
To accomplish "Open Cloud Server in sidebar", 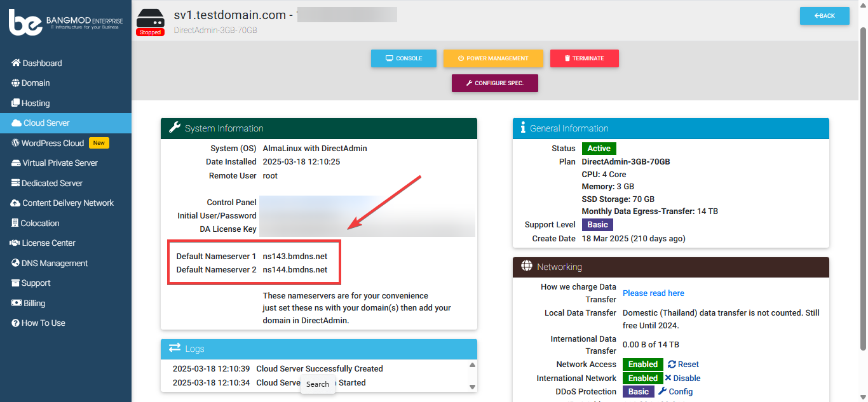I will [46, 123].
